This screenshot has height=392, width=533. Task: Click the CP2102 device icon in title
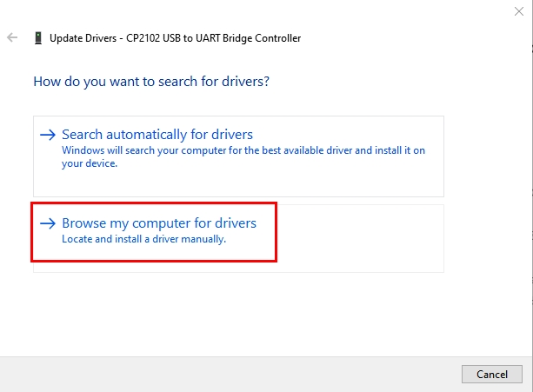[38, 37]
